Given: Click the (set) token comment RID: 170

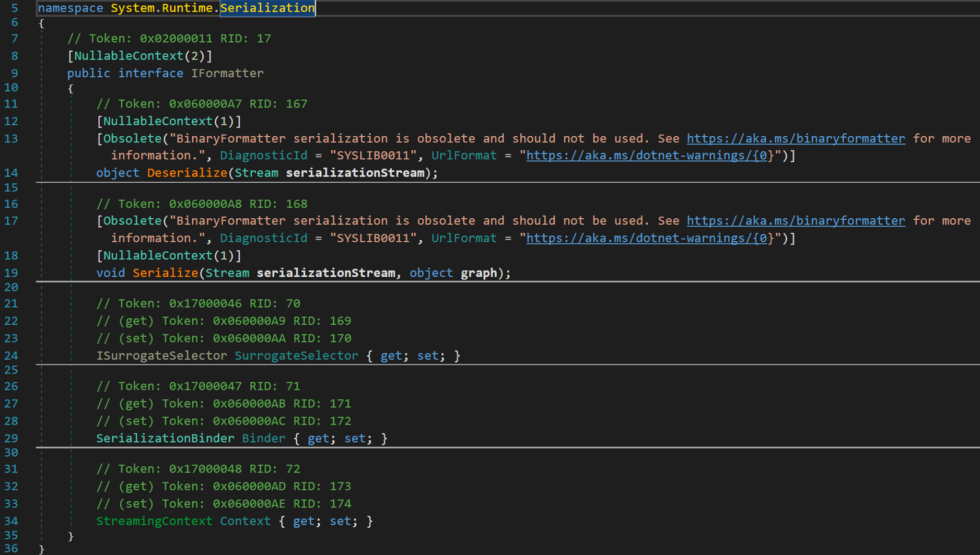Looking at the screenshot, I should pyautogui.click(x=224, y=338).
